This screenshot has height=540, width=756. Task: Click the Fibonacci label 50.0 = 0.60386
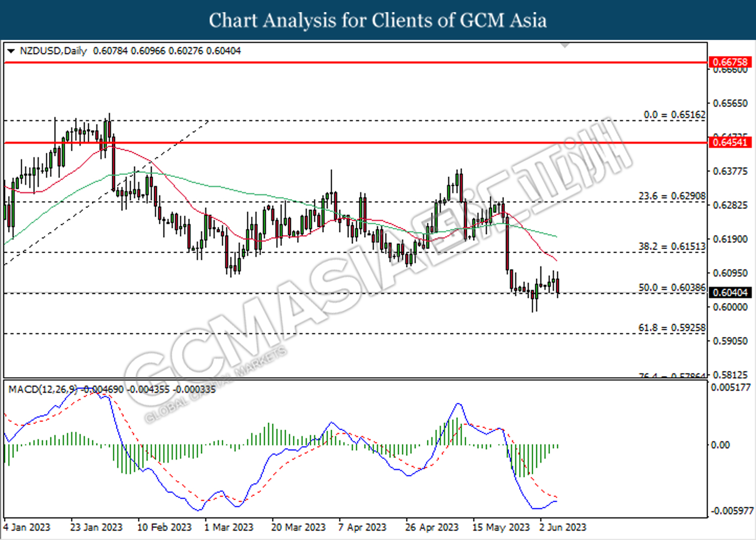tap(672, 287)
